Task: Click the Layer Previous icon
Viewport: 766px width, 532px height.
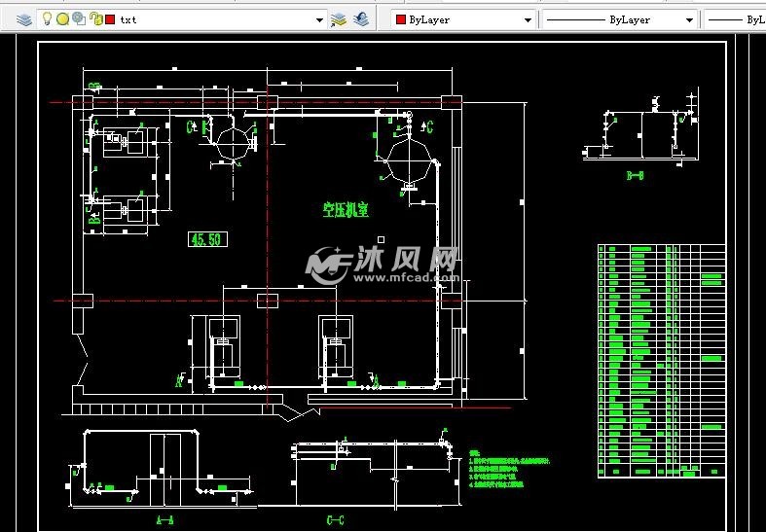Action: pos(361,19)
